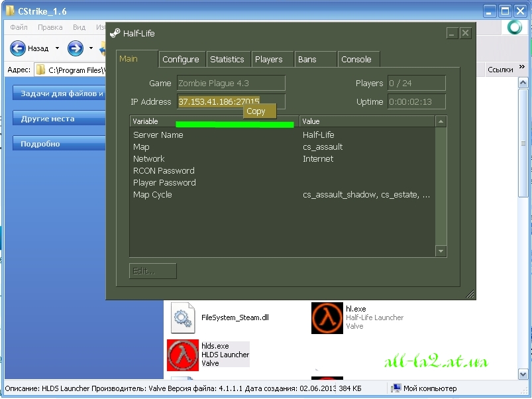Click the hlds.exe file name
This screenshot has width=532, height=399.
[x=215, y=346]
